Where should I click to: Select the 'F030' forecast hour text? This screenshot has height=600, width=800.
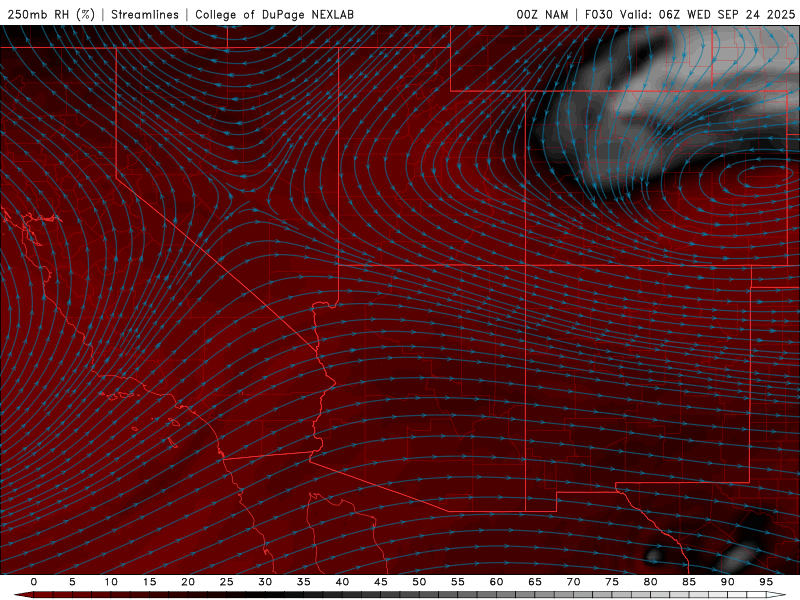click(x=598, y=14)
